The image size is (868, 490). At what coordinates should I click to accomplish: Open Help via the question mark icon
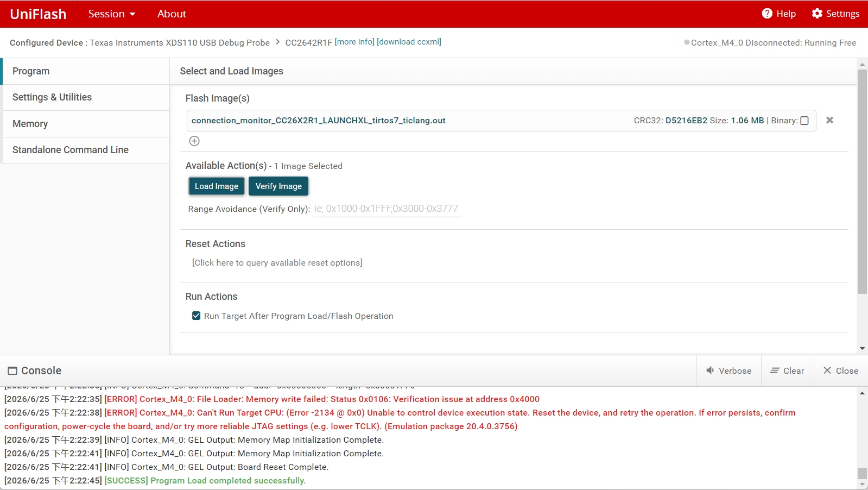(x=767, y=14)
